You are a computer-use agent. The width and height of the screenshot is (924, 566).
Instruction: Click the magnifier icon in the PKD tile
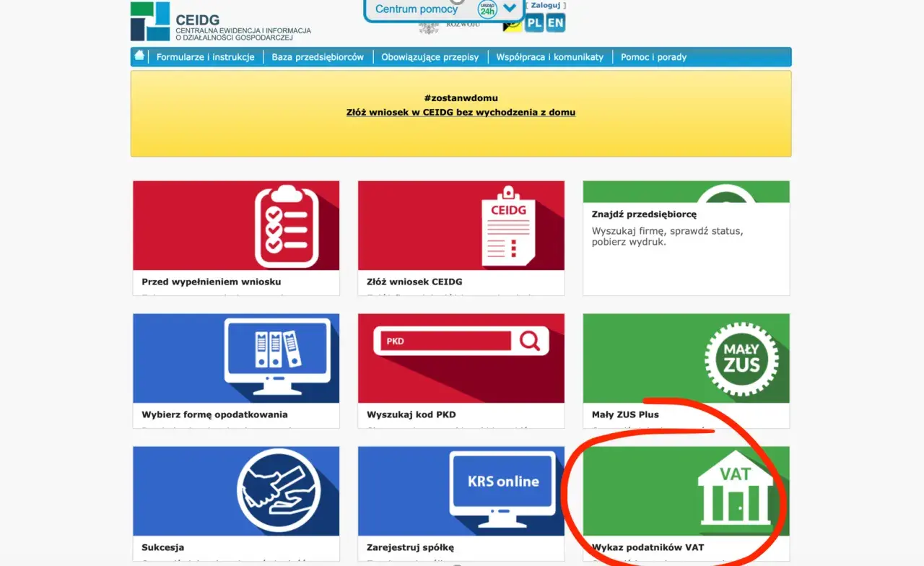[530, 341]
